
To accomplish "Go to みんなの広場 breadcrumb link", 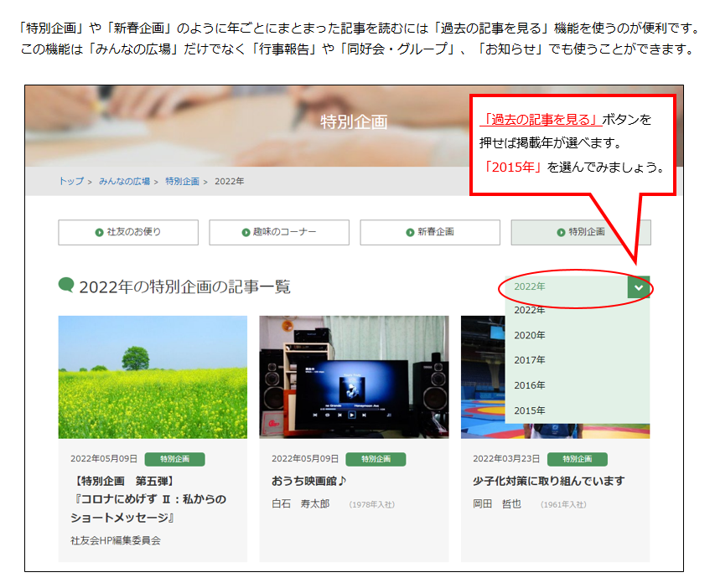I will [125, 182].
